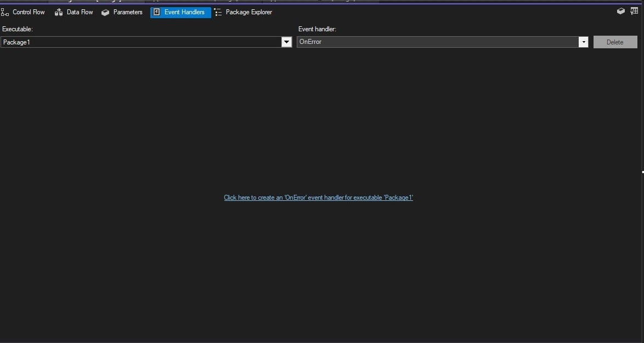Click the splitter handle at right edge
This screenshot has height=343, width=644.
(x=642, y=172)
